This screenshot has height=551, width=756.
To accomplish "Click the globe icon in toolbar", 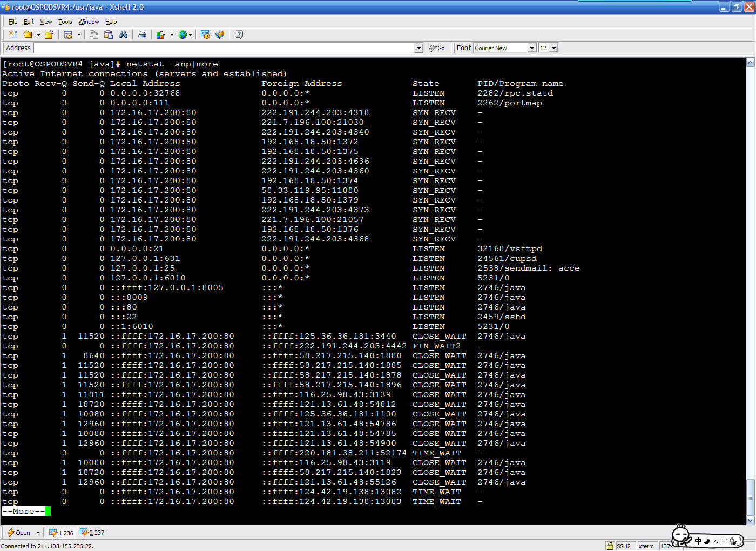I will pyautogui.click(x=183, y=35).
